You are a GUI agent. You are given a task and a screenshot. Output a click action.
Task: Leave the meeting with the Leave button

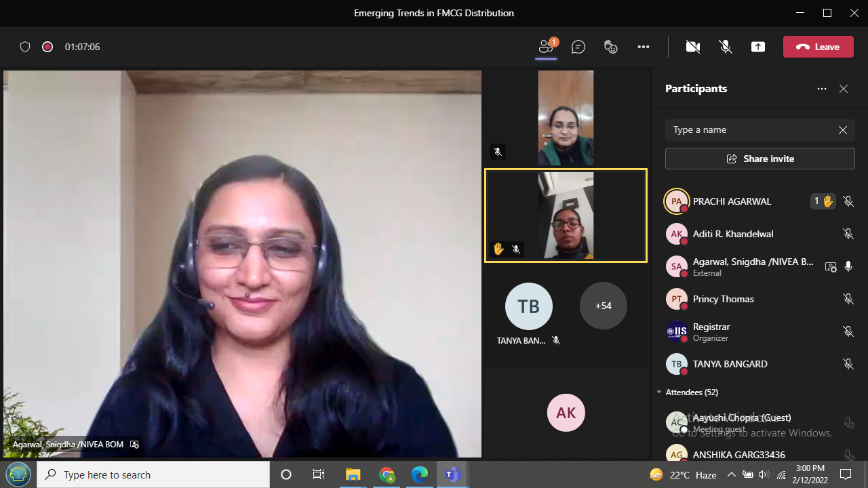pyautogui.click(x=818, y=47)
